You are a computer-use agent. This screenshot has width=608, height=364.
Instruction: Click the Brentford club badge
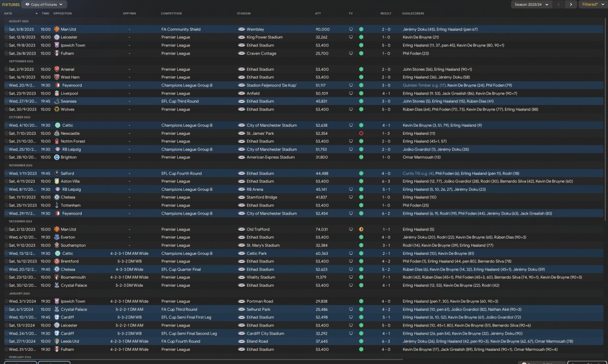[x=57, y=261]
